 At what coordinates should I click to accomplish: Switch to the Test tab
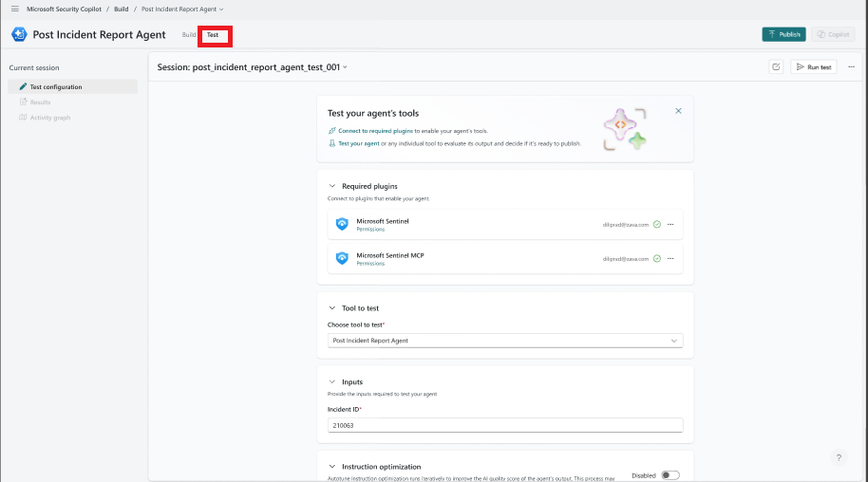click(x=213, y=34)
